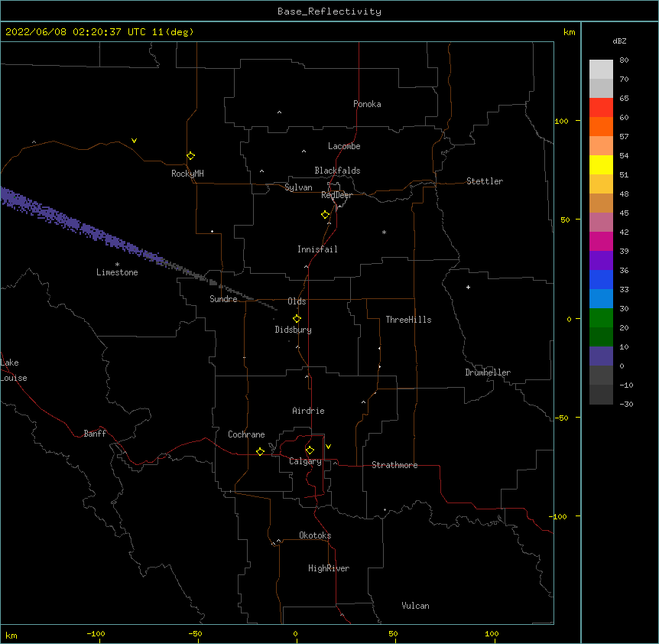659x644 pixels.
Task: Click the Sylvan town label
Action: pyautogui.click(x=298, y=187)
